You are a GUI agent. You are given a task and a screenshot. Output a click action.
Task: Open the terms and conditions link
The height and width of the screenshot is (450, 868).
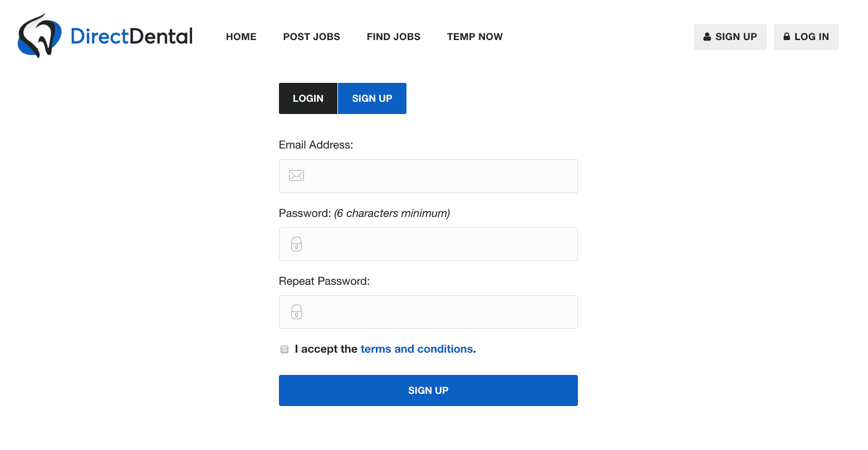(x=416, y=349)
